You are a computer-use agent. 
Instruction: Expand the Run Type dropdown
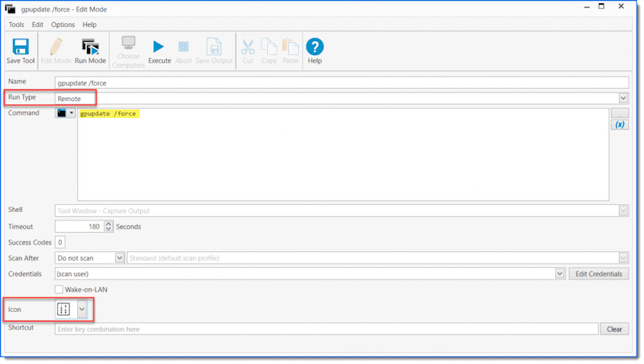(x=623, y=98)
